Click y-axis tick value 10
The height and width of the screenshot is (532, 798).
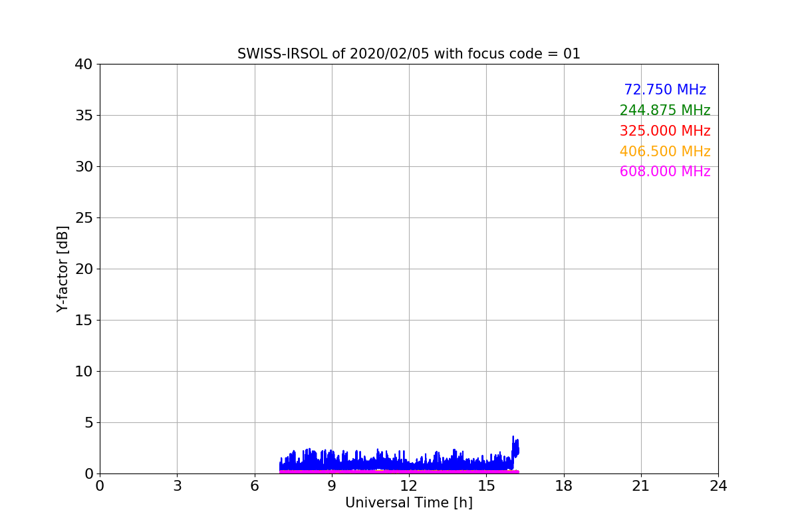pos(83,372)
